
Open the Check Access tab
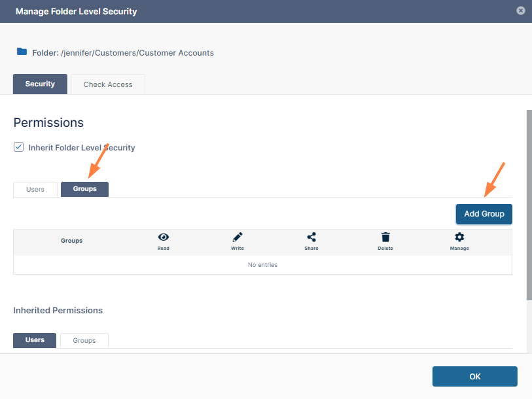point(108,84)
